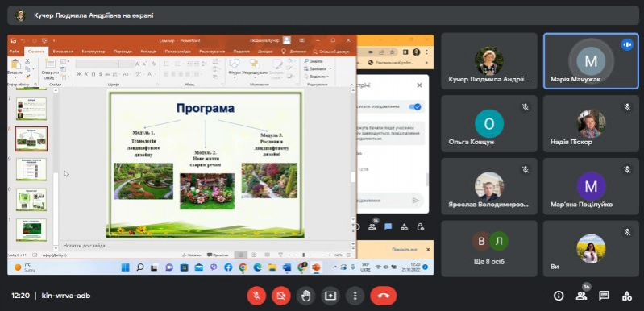Open the Рецензування ribbon tab
Screen dimensions: 644x311
(212, 52)
